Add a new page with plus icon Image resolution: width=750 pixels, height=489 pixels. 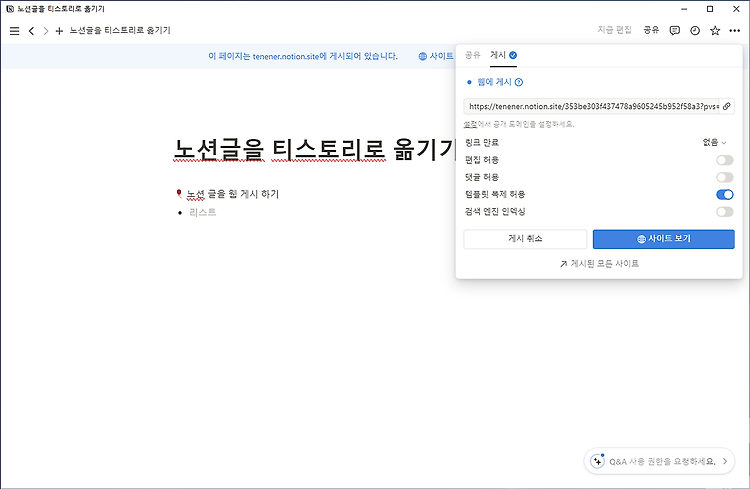(59, 31)
